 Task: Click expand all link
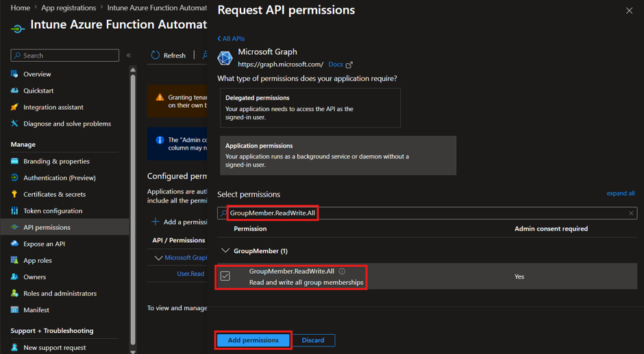[x=621, y=193]
